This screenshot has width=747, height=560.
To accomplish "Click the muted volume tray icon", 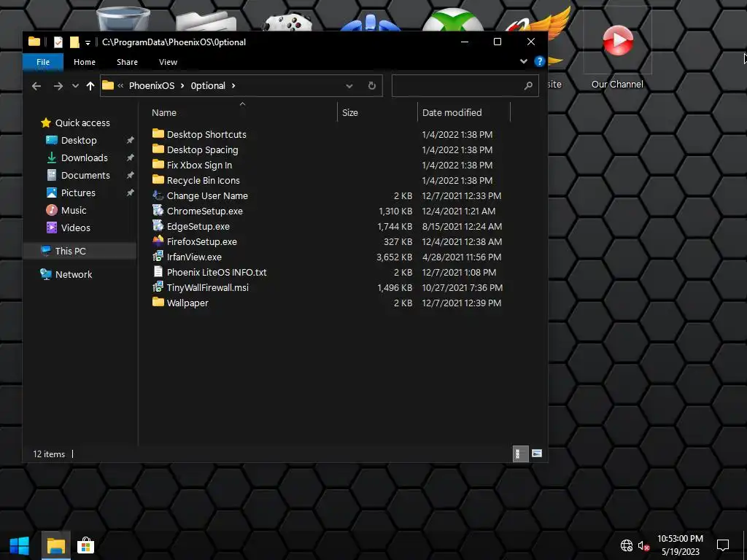I will coord(643,546).
